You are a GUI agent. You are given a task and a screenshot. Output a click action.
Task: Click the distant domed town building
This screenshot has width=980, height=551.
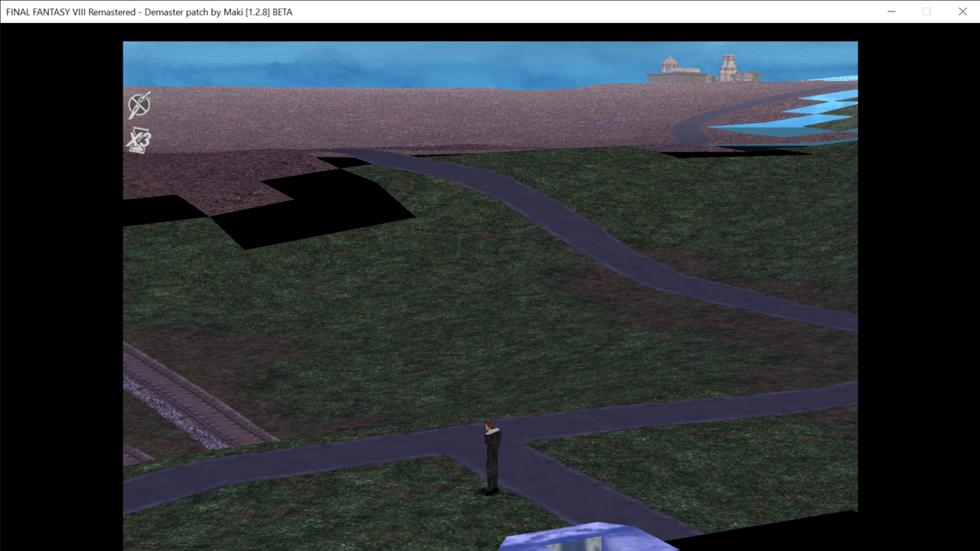click(x=705, y=70)
